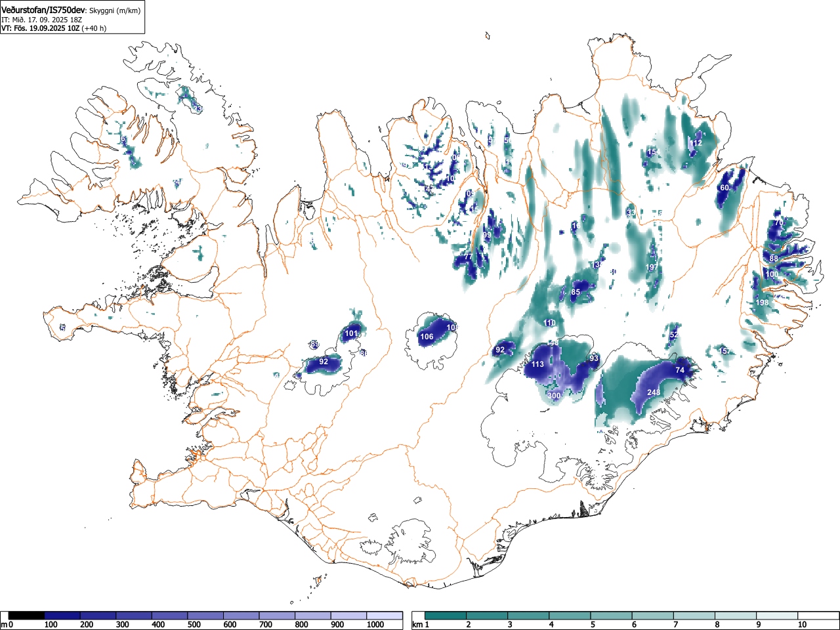Click the 500–600 m legend swatch
The height and width of the screenshot is (630, 840).
pos(205,616)
